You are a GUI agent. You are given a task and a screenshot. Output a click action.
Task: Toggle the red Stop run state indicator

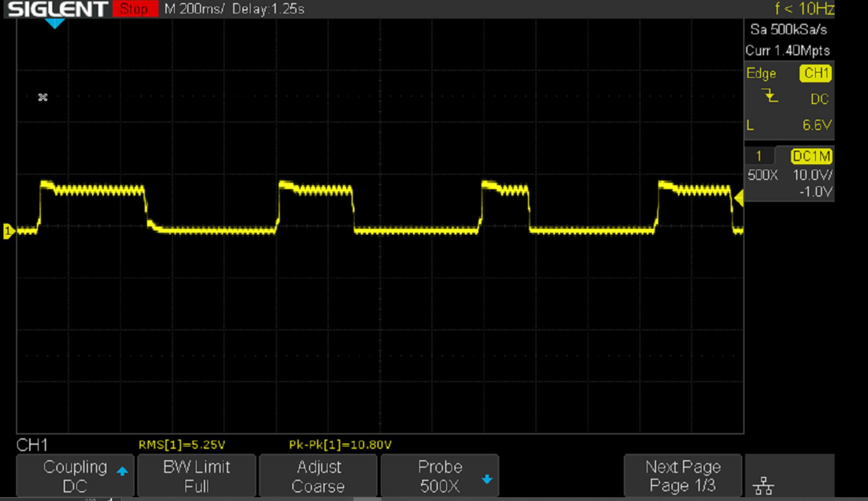135,9
